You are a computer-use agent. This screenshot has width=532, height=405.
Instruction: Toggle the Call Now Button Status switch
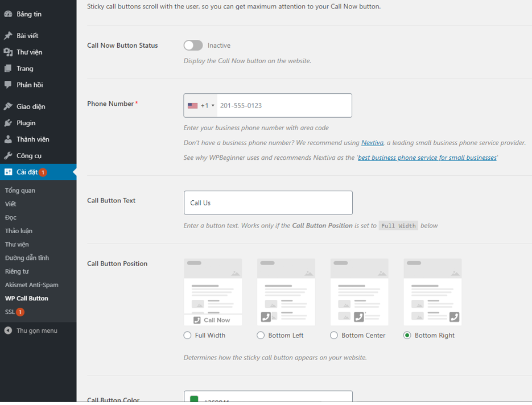pos(193,46)
